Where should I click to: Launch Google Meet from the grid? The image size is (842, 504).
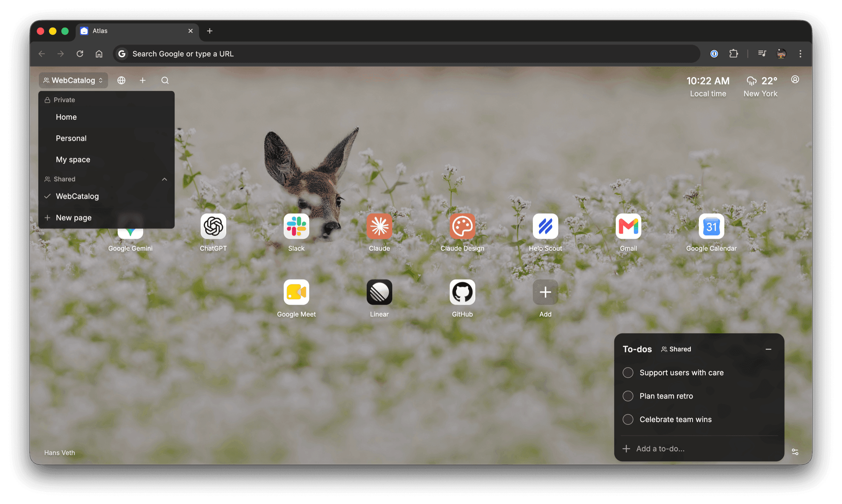(296, 292)
